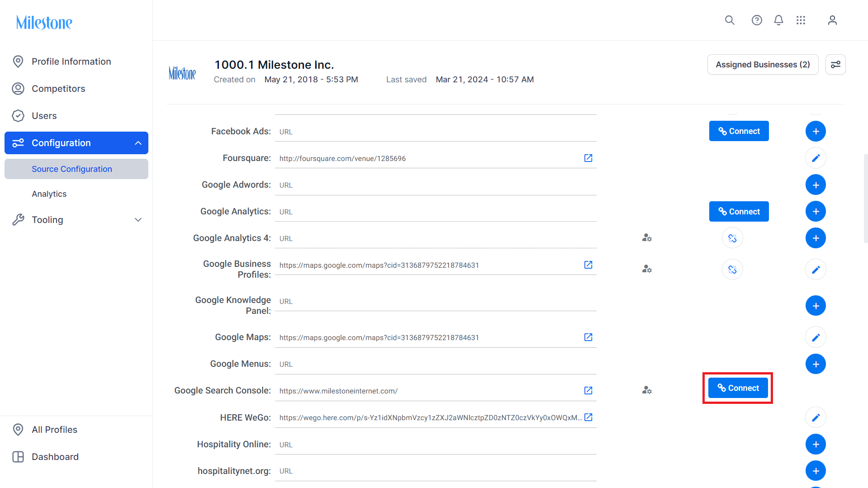View All Profiles
868x488 pixels.
click(54, 430)
